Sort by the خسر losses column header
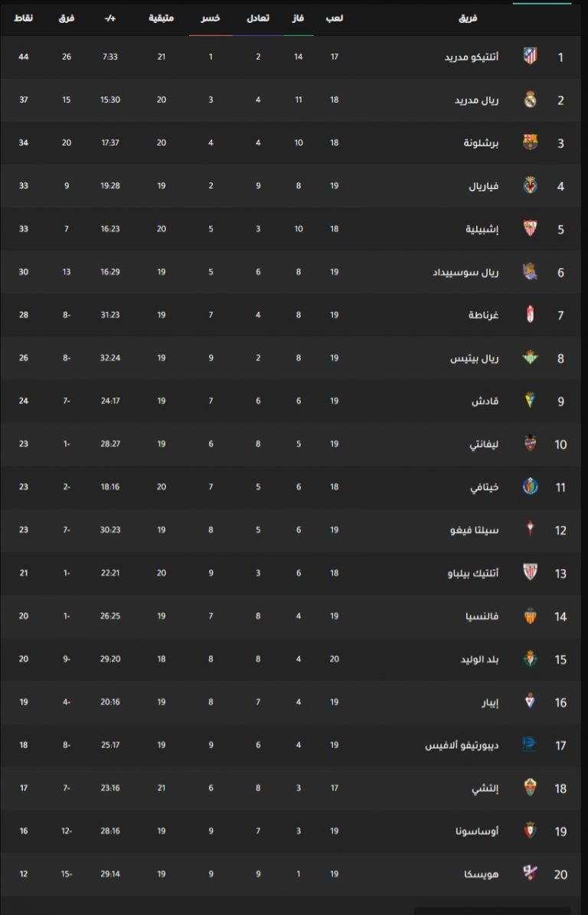This screenshot has height=915, width=588. 211,18
